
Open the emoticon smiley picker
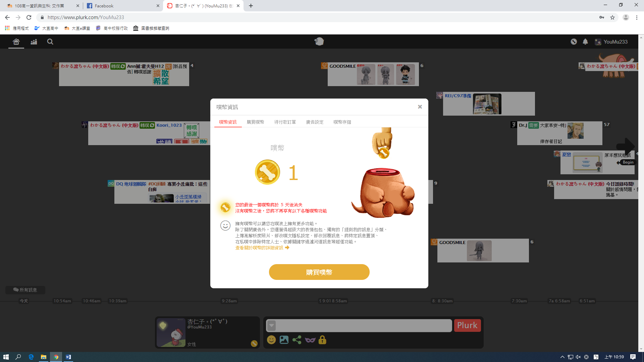[271, 340]
